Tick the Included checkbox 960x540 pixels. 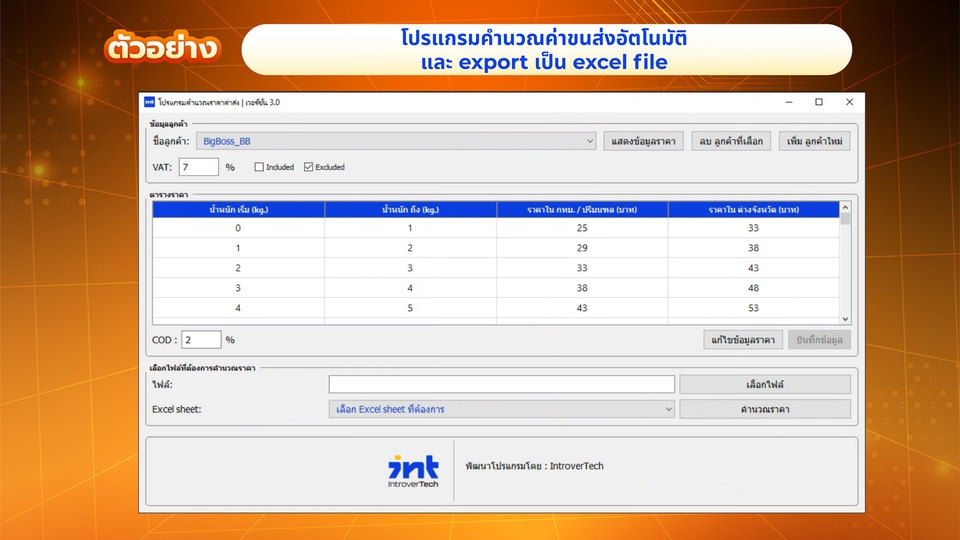pos(259,167)
